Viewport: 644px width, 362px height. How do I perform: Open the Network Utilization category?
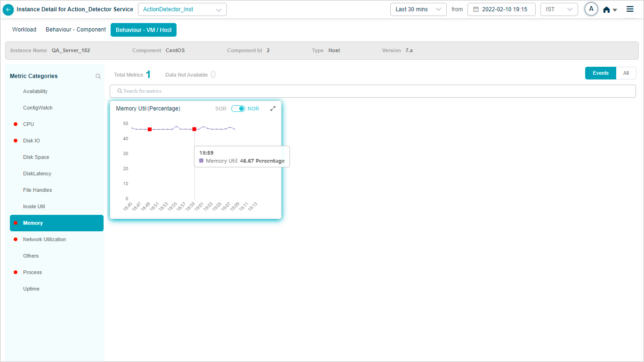pos(44,239)
